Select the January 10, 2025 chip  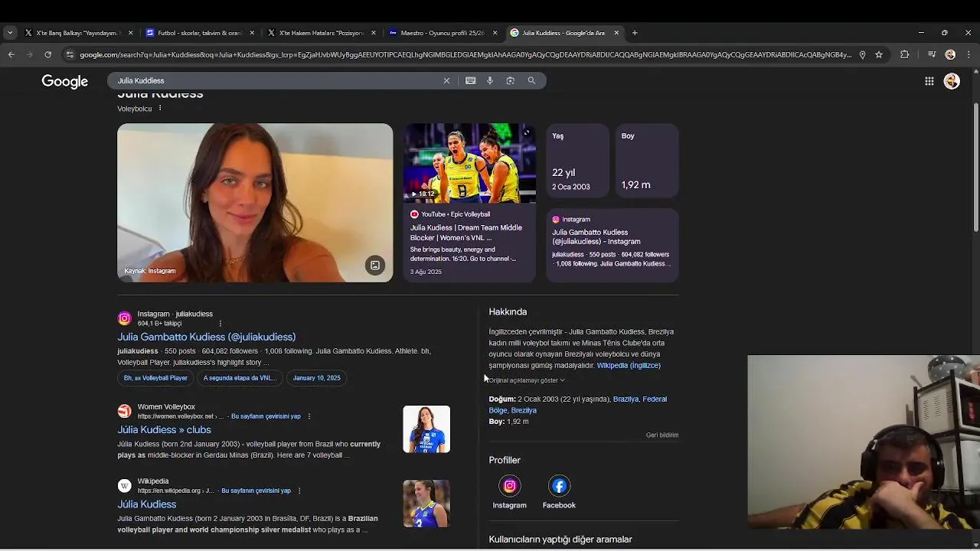tap(317, 378)
